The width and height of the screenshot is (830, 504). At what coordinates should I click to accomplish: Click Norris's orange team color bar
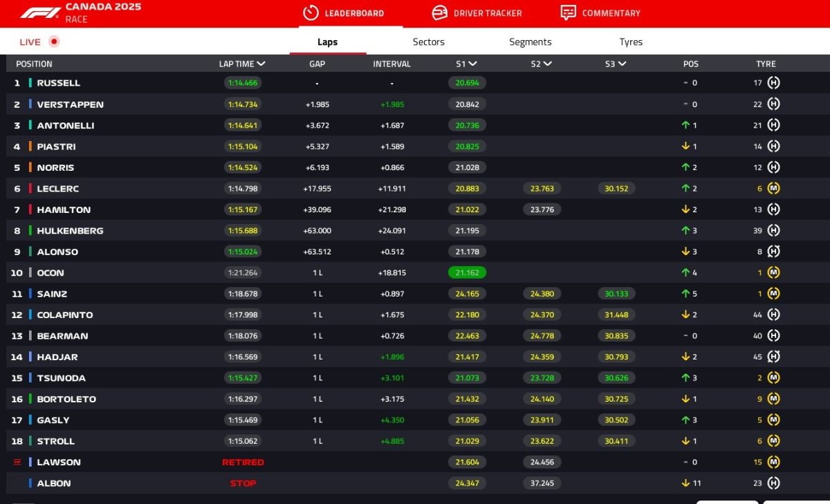coord(30,167)
